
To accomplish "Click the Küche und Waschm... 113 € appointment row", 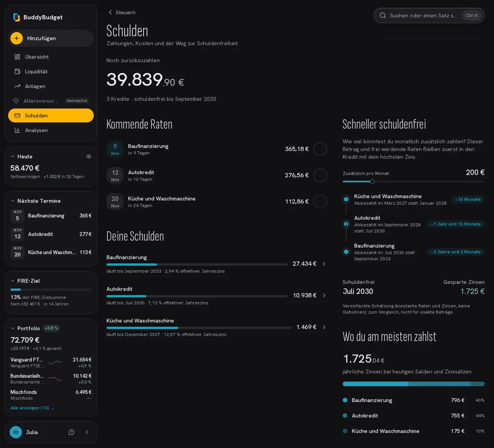I will tap(51, 253).
